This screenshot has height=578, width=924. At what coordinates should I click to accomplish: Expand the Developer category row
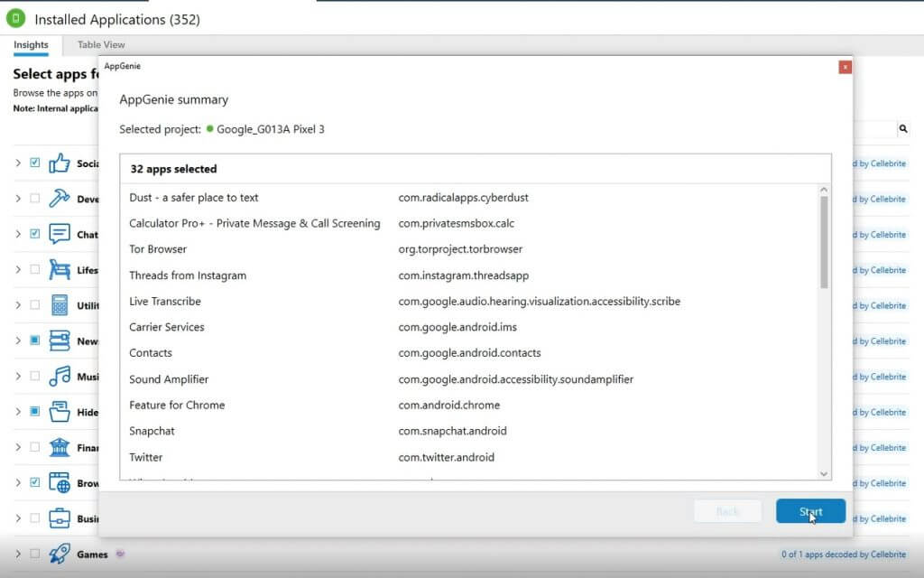[18, 198]
